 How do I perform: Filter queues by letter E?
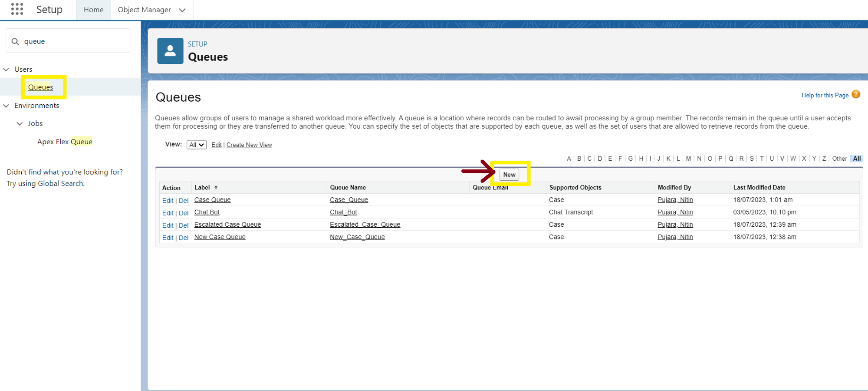click(610, 159)
